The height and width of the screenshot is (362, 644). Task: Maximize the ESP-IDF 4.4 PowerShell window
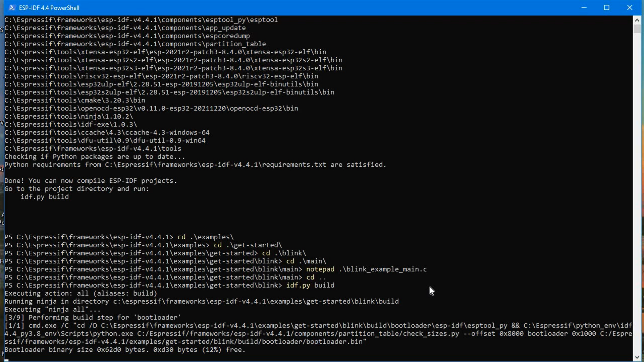click(607, 7)
